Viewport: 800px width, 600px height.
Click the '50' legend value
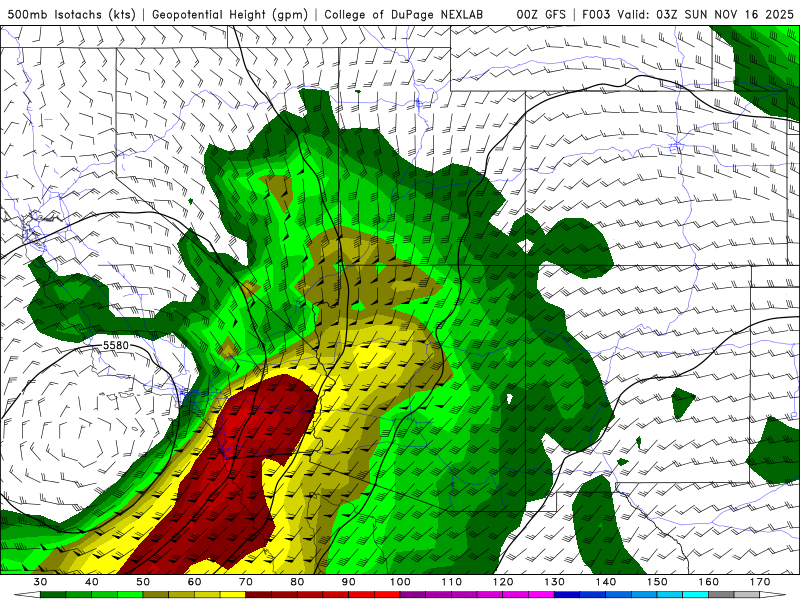tap(143, 582)
